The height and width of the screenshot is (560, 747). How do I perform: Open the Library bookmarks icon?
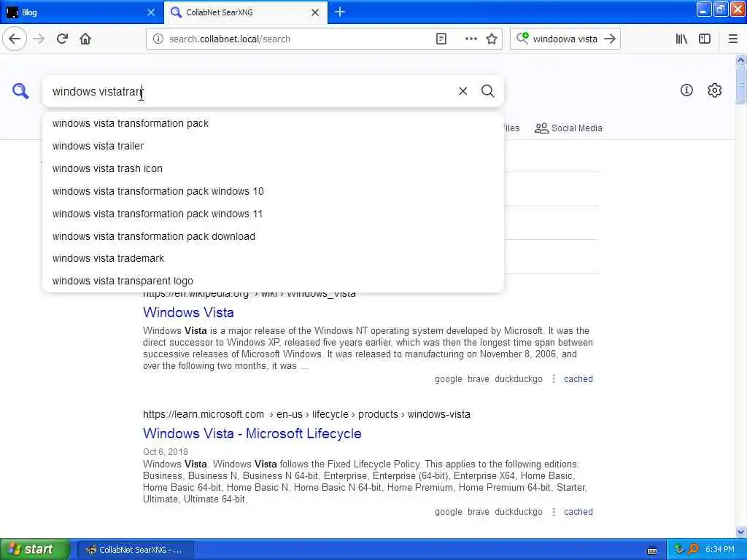click(x=681, y=39)
